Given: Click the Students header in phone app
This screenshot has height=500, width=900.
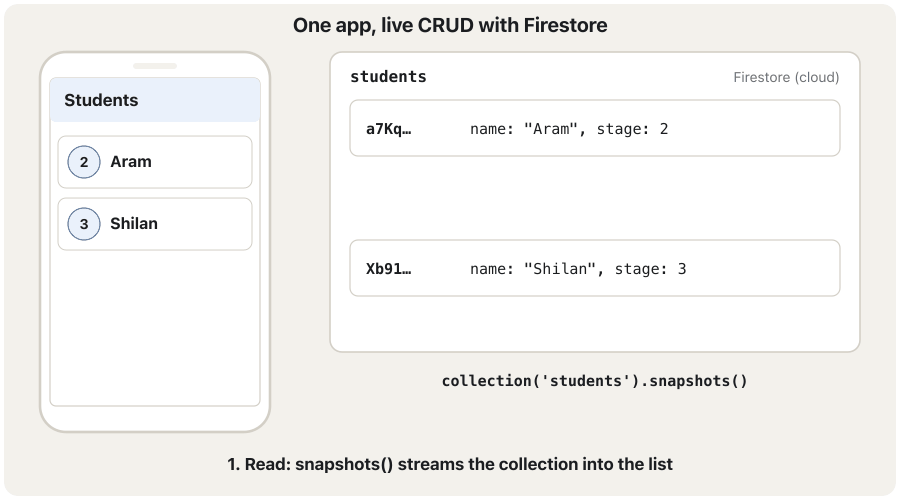Looking at the screenshot, I should tap(155, 100).
